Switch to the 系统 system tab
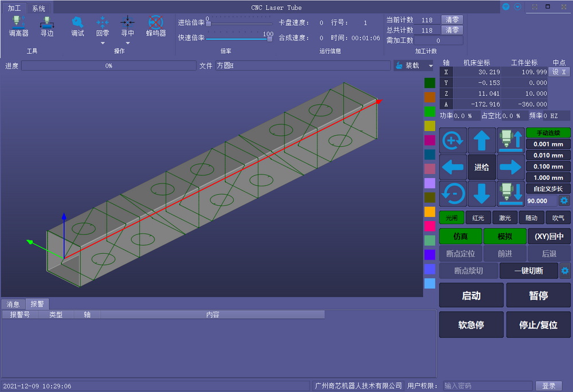This screenshot has width=573, height=392. pyautogui.click(x=38, y=8)
